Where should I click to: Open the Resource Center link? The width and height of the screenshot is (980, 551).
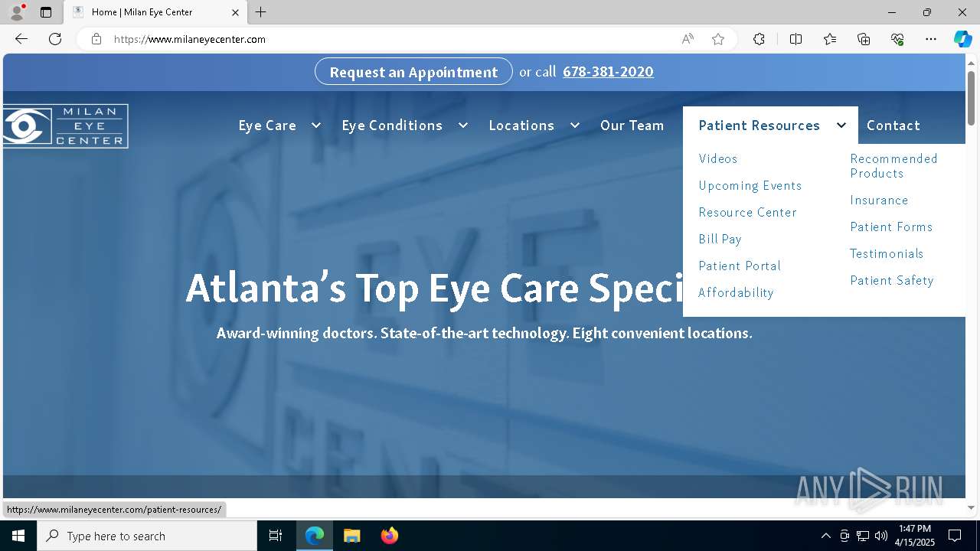click(747, 212)
